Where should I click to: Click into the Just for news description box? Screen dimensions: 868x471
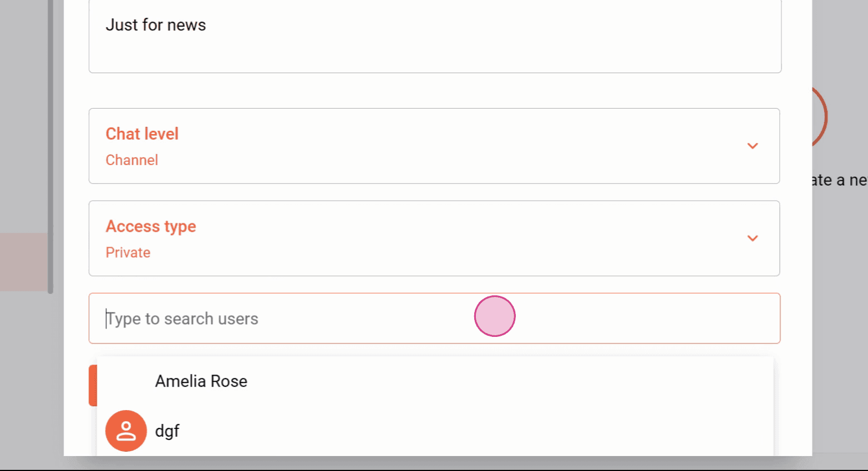(x=435, y=36)
